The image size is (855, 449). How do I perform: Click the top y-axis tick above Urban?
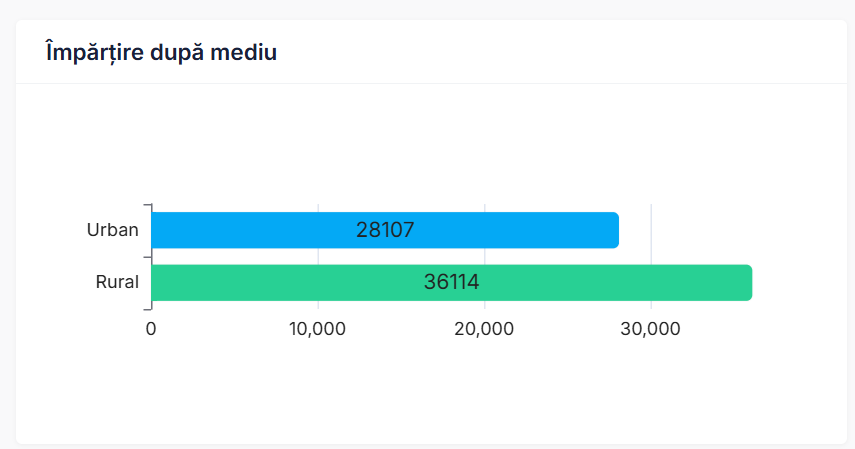point(147,205)
